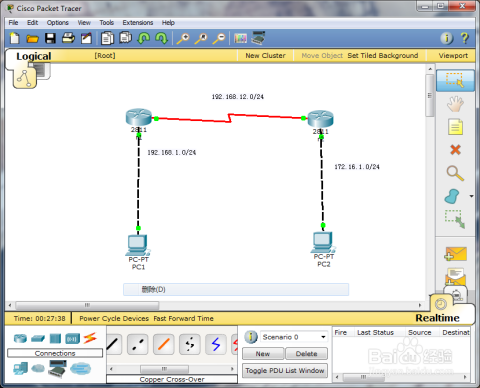Pick the Custom Made Devices icon
Screen dimensions: 480x388
tap(57, 369)
